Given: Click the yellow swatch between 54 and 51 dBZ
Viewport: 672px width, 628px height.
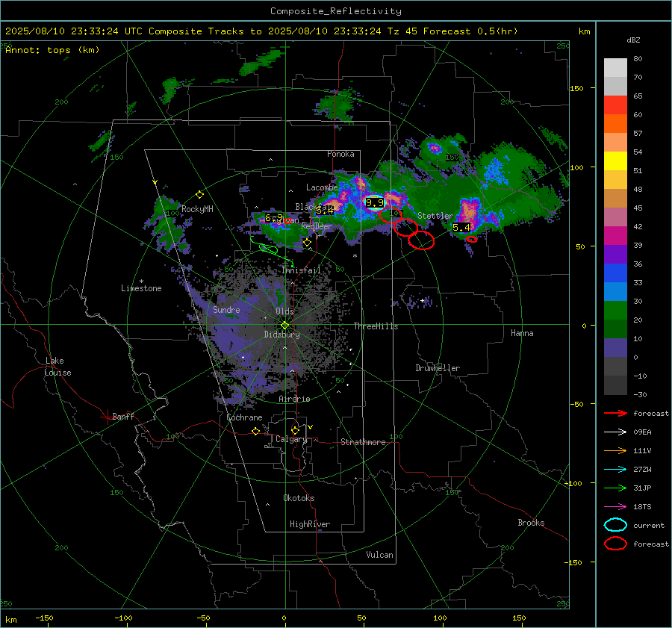Looking at the screenshot, I should [615, 161].
